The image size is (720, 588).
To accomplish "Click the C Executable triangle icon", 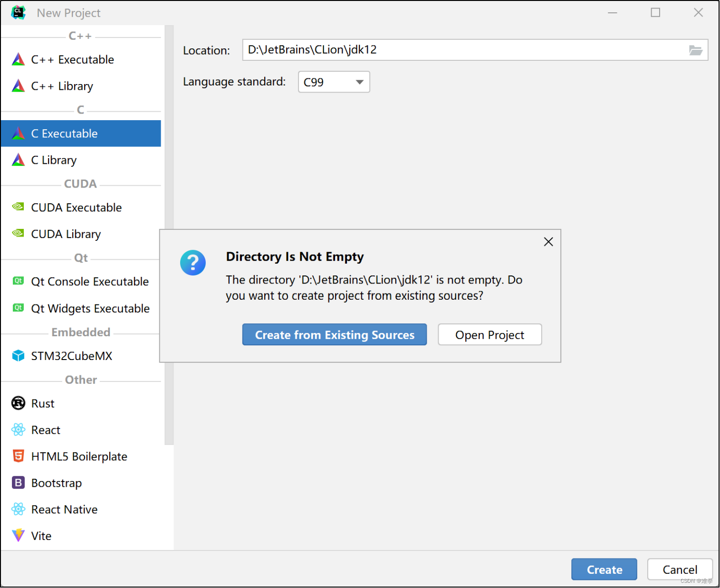I will [x=18, y=133].
